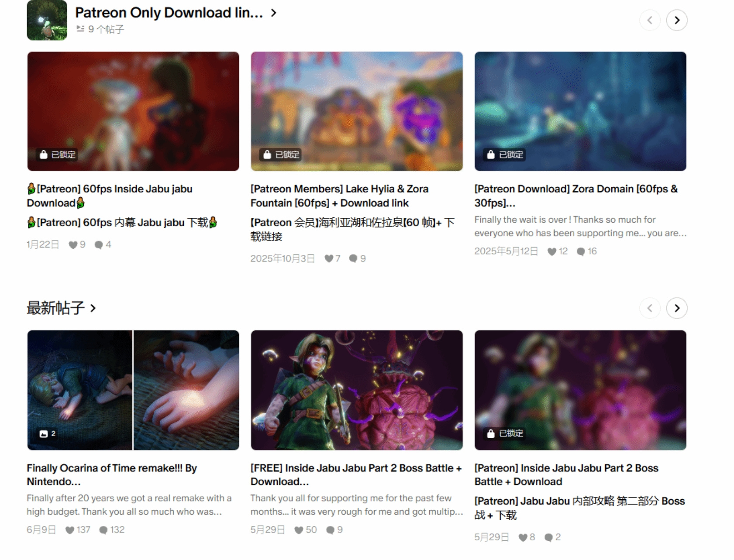Open '[Patreon Members] Lake Hylia & Zora Fountain' post
734x560 pixels.
[x=340, y=196]
